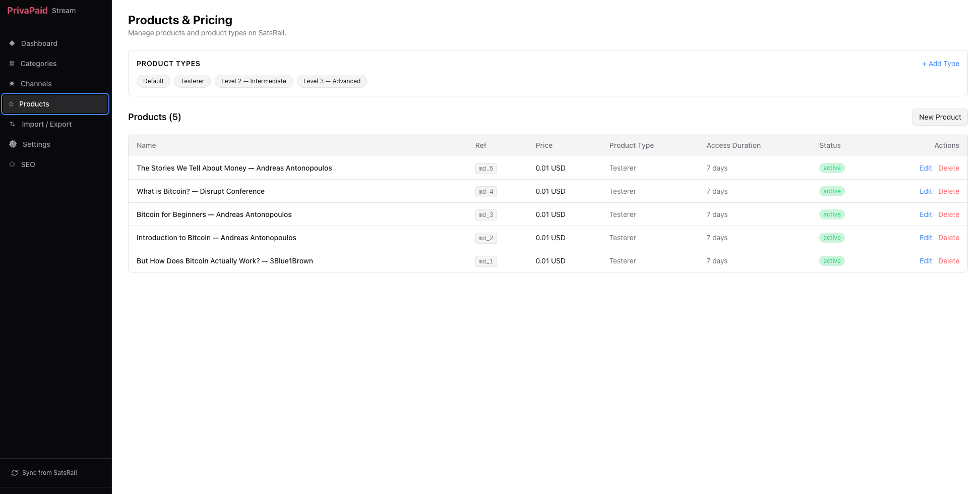Screen dimensions: 980x494
Task: Open the Dashboard menu item
Action: click(x=55, y=43)
